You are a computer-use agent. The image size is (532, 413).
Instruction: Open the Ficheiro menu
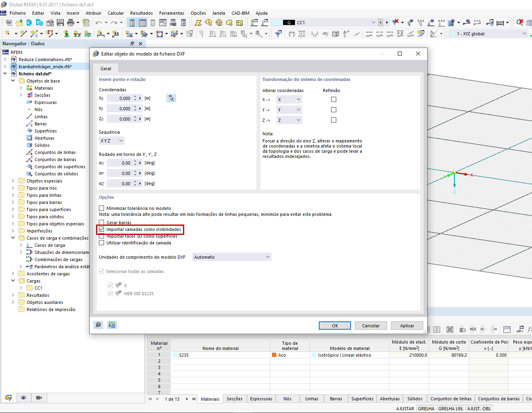[17, 13]
